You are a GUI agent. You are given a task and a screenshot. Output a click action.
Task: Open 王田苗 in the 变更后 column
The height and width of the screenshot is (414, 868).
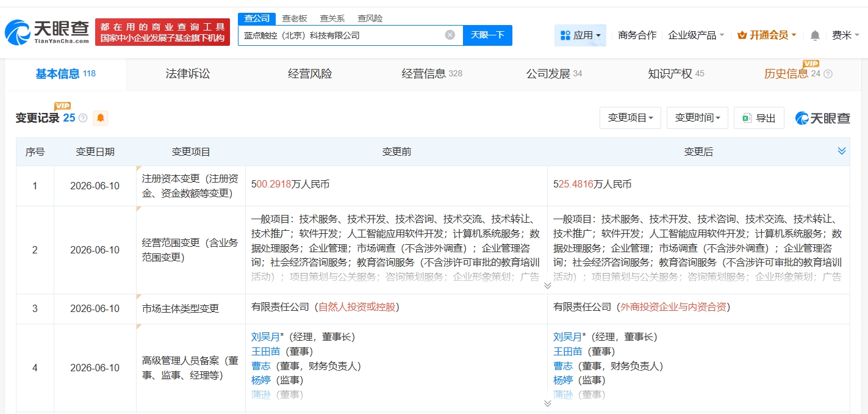click(568, 352)
